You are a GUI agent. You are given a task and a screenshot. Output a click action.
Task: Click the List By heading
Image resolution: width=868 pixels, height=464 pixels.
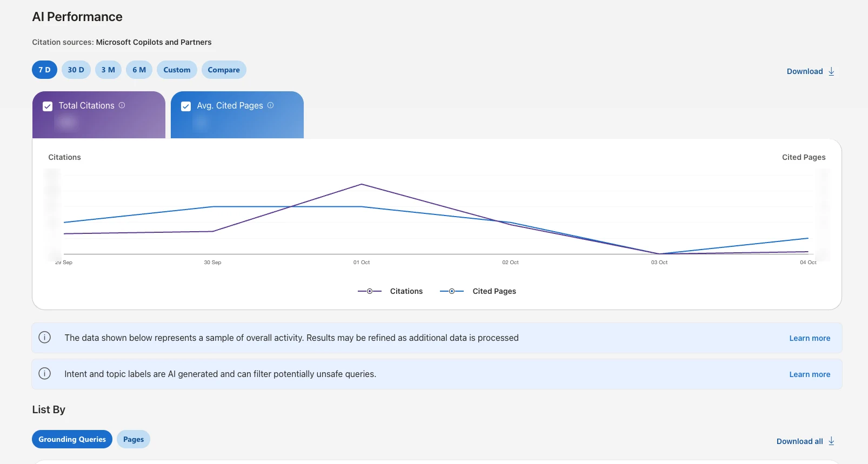(49, 409)
